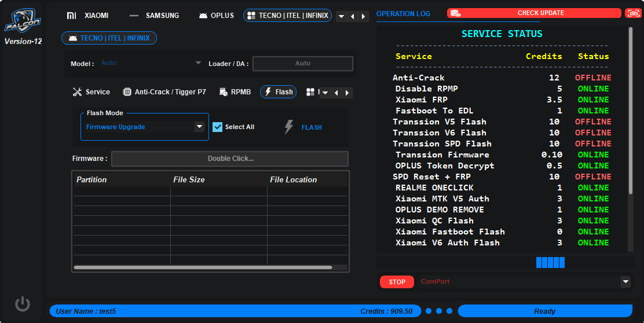Click the Fastboot To EDL row
This screenshot has height=323, width=644.
pos(502,111)
